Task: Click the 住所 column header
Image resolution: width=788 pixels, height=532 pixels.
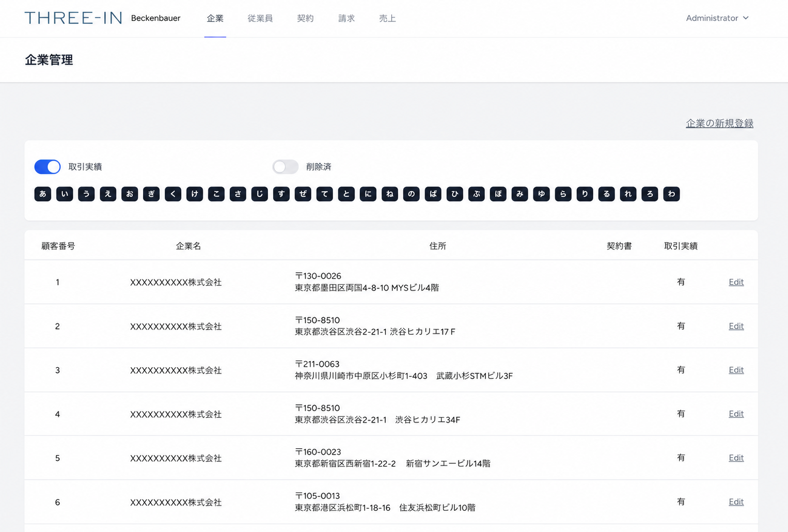Action: 438,246
